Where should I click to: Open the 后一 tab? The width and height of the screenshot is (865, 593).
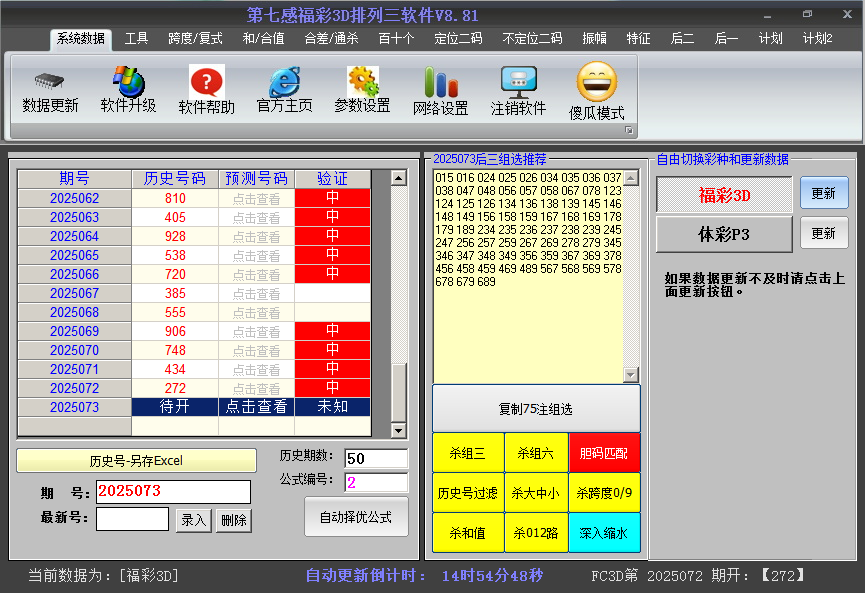click(726, 39)
